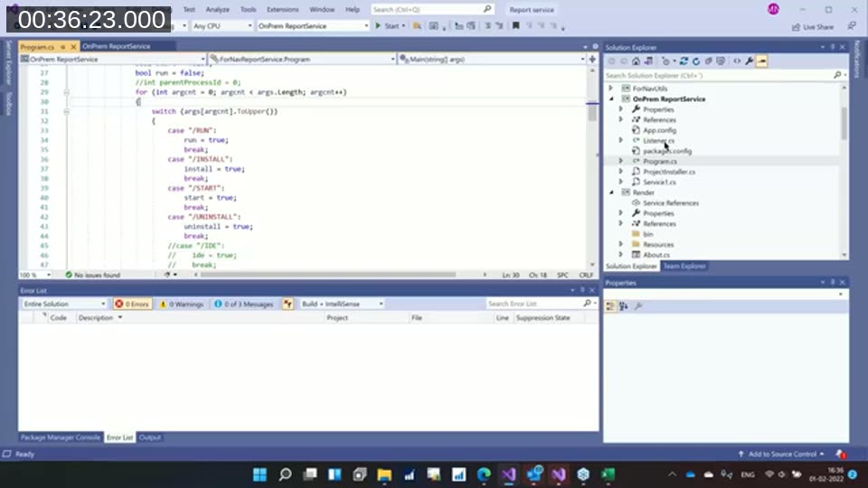Toggle the highlighted Preview Selected Items button
Image resolution: width=868 pixels, height=488 pixels.
(x=761, y=61)
